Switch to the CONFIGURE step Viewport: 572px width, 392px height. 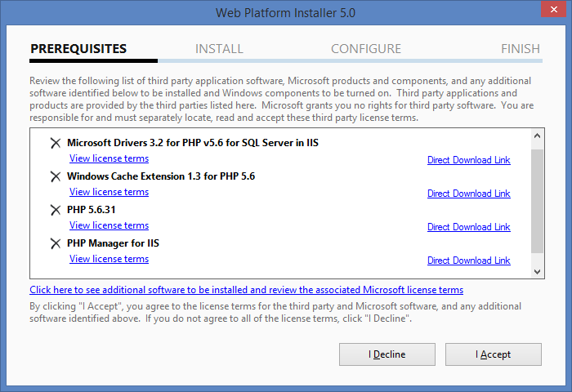(366, 49)
